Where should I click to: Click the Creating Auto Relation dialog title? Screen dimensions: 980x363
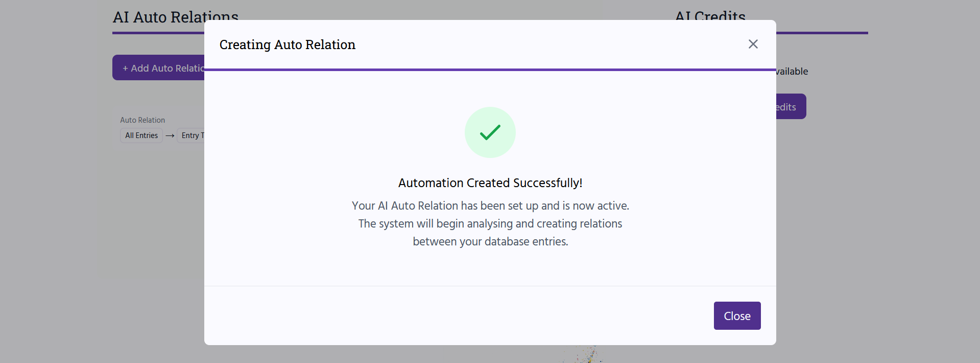[287, 44]
